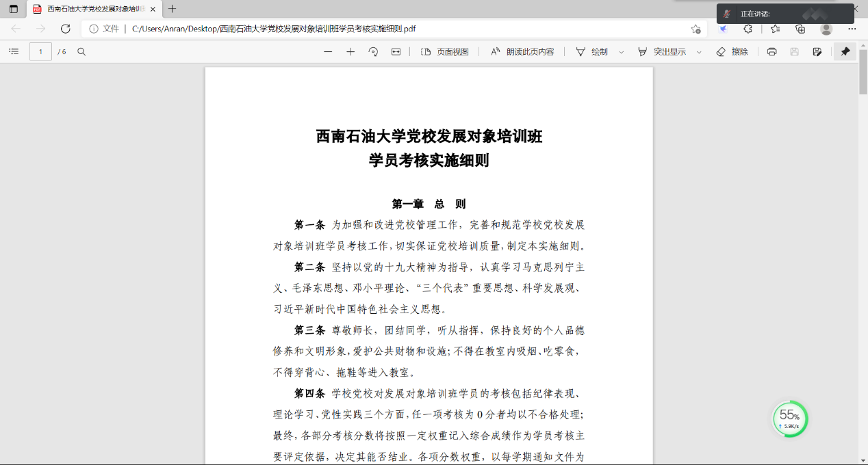Click the bold 第四条 label
868x465 pixels.
(309, 394)
